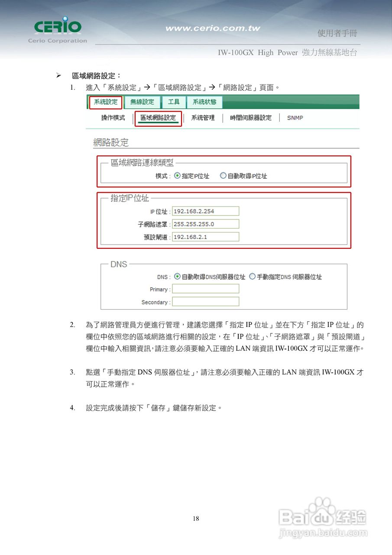
Task: Click the 網路設定 page heading
Action: point(111,143)
